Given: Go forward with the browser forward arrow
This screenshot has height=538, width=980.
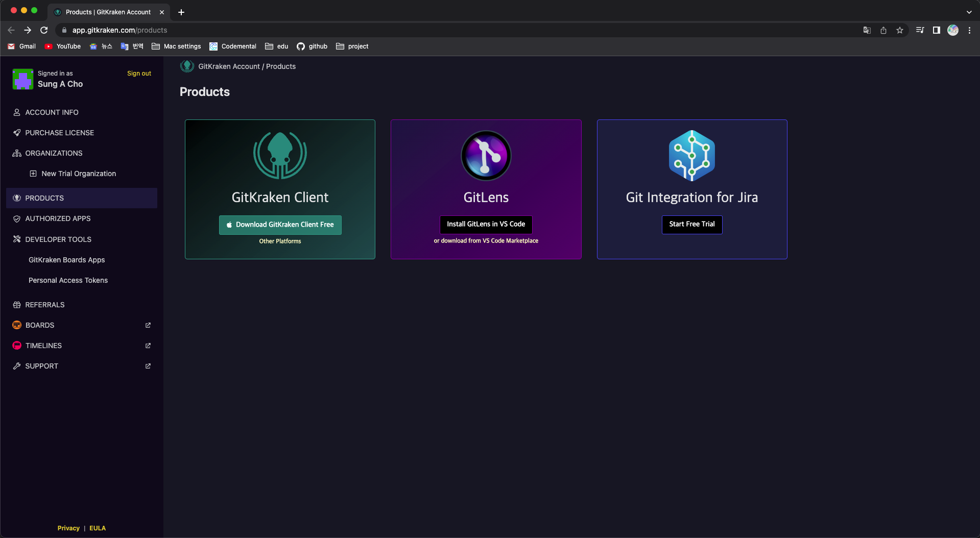Looking at the screenshot, I should (28, 30).
